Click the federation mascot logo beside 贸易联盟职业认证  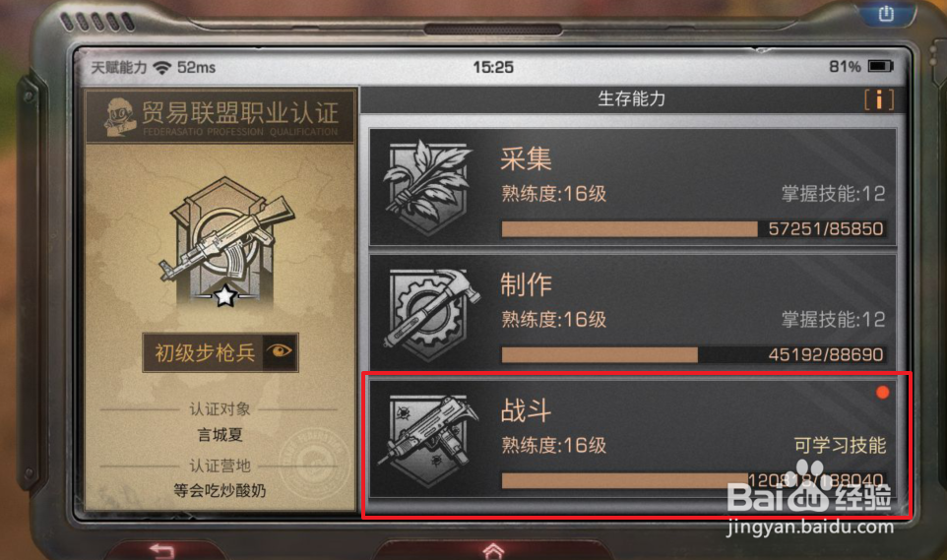(119, 115)
